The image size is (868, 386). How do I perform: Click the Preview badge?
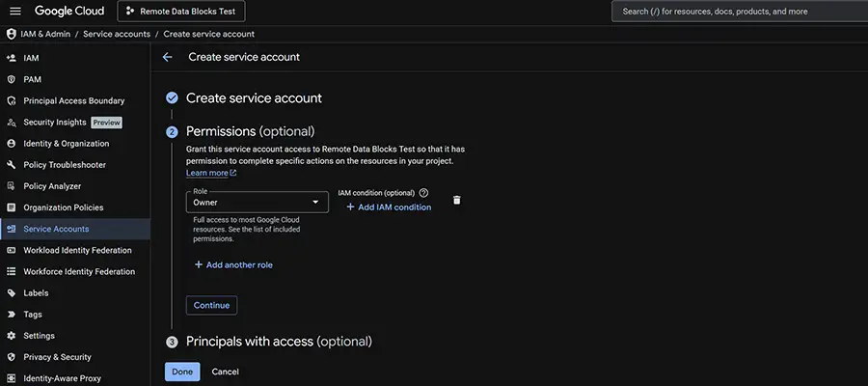pyautogui.click(x=106, y=123)
